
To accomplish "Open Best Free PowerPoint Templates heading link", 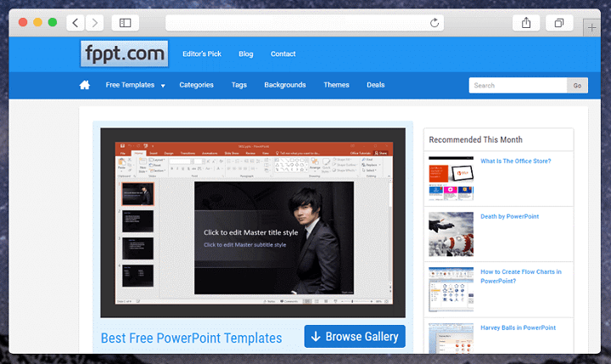I will point(191,338).
